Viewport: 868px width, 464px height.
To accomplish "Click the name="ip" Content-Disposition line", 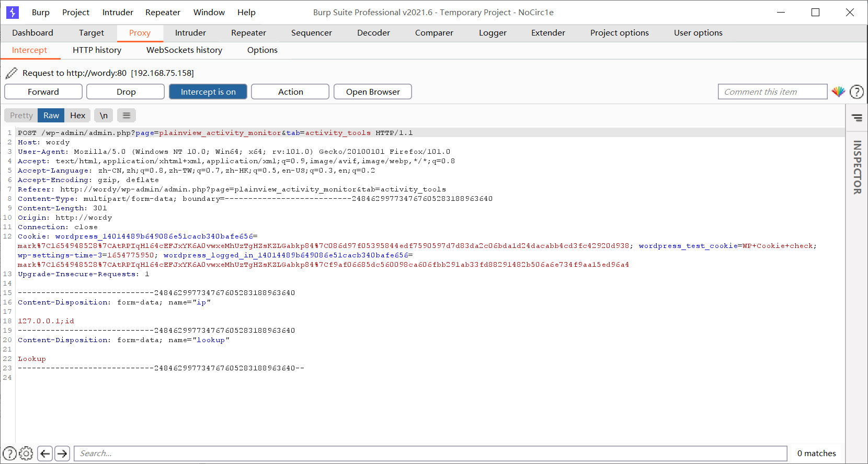I will click(114, 302).
